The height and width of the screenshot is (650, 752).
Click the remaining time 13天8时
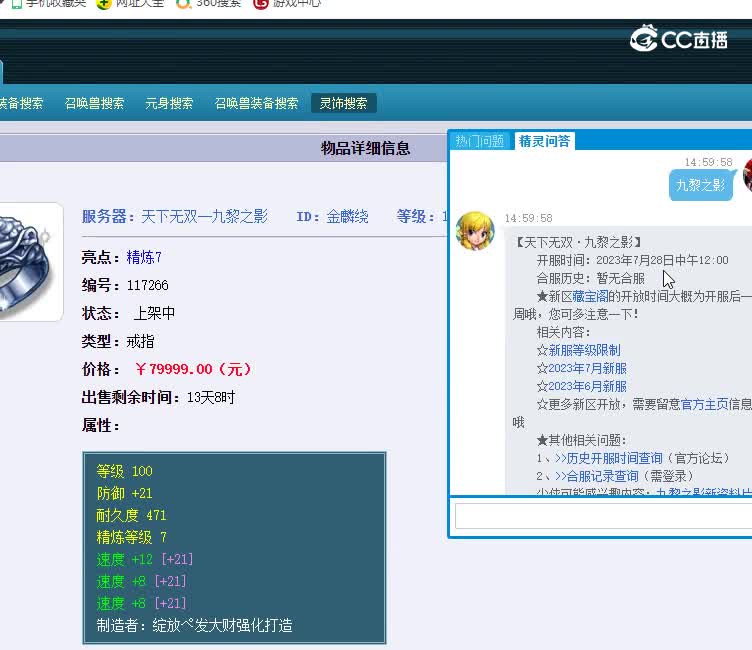tap(211, 398)
